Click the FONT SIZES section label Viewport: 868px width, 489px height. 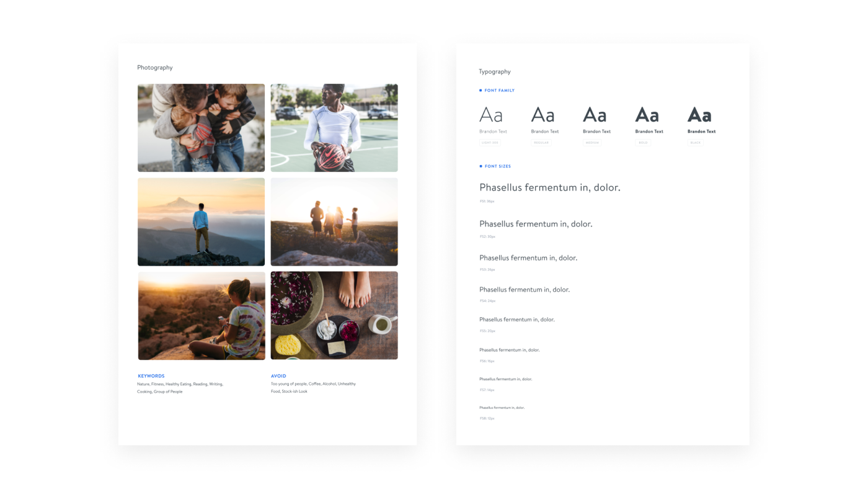tap(498, 166)
